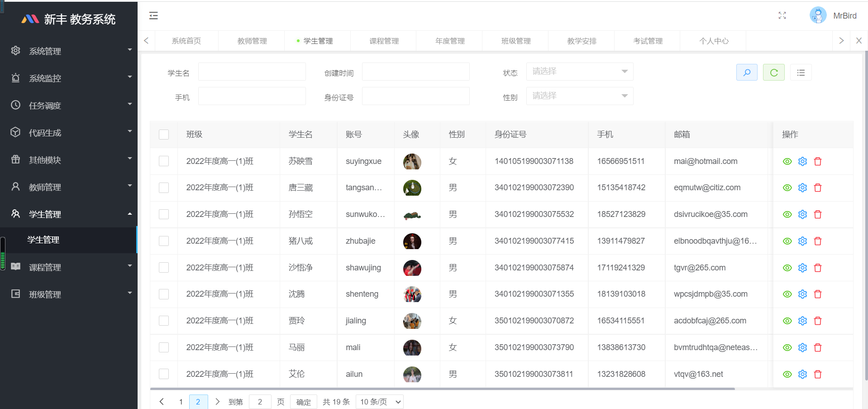View details for student 沈腾
868x409 pixels.
coord(787,294)
